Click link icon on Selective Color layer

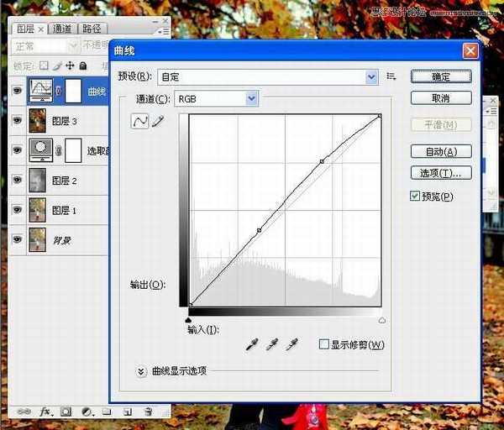pos(58,150)
